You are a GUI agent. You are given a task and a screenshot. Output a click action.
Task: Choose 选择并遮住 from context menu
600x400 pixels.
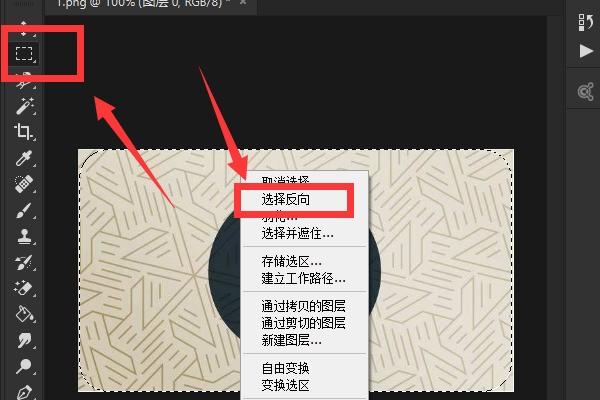click(297, 233)
